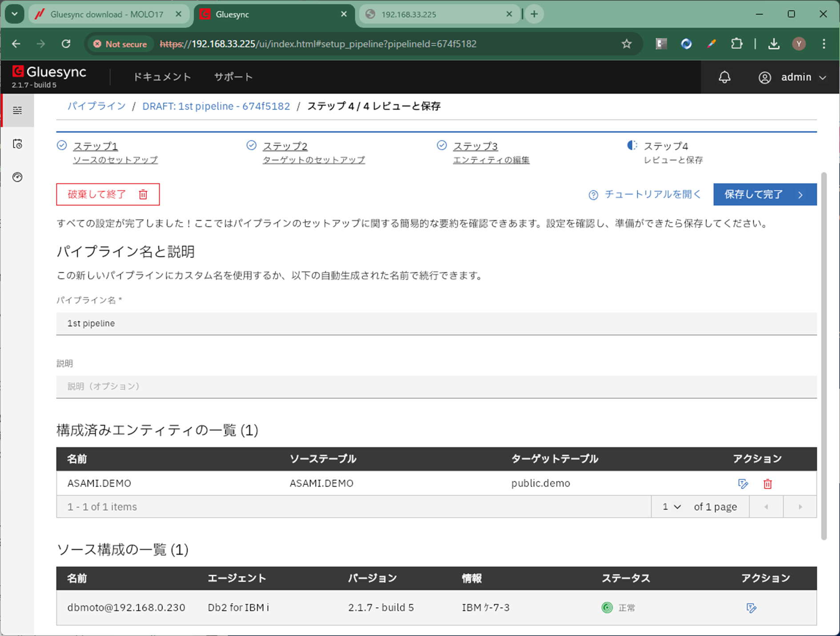Open the notifications bell
The height and width of the screenshot is (636, 840).
click(x=724, y=77)
